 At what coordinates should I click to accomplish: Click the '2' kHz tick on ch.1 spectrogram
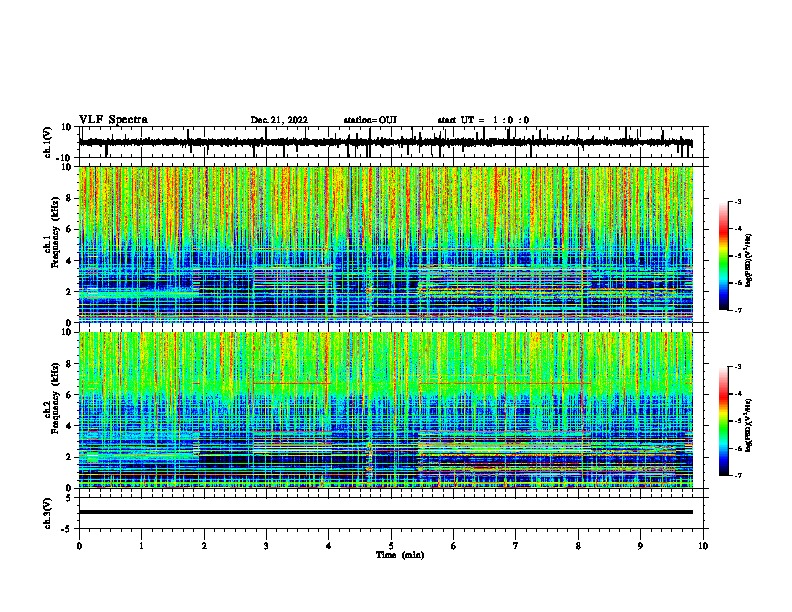pyautogui.click(x=69, y=292)
